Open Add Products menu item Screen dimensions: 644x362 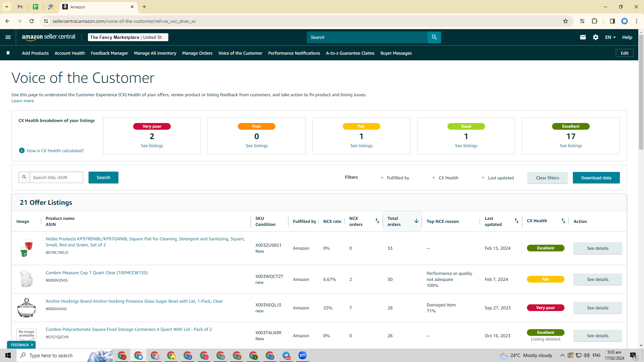[35, 53]
